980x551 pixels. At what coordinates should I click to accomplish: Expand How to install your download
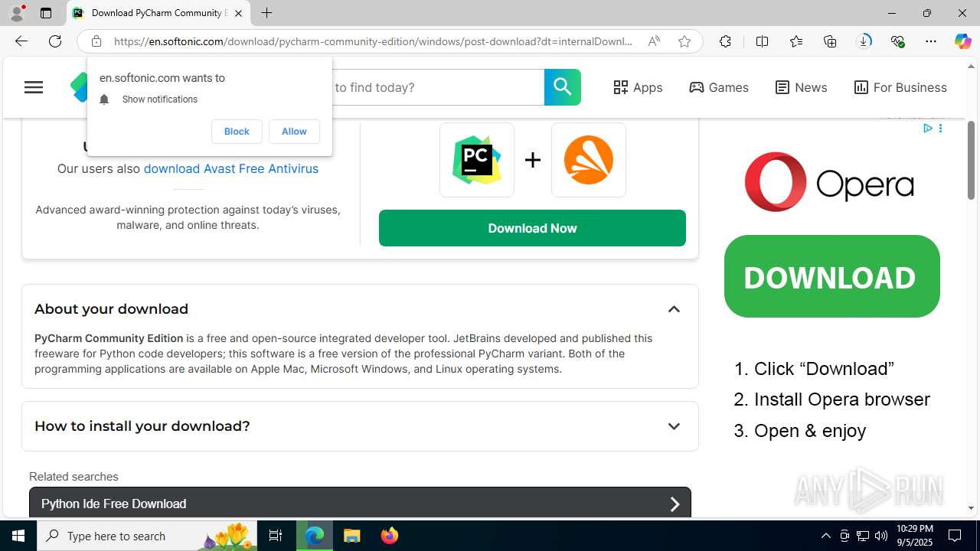tap(674, 426)
